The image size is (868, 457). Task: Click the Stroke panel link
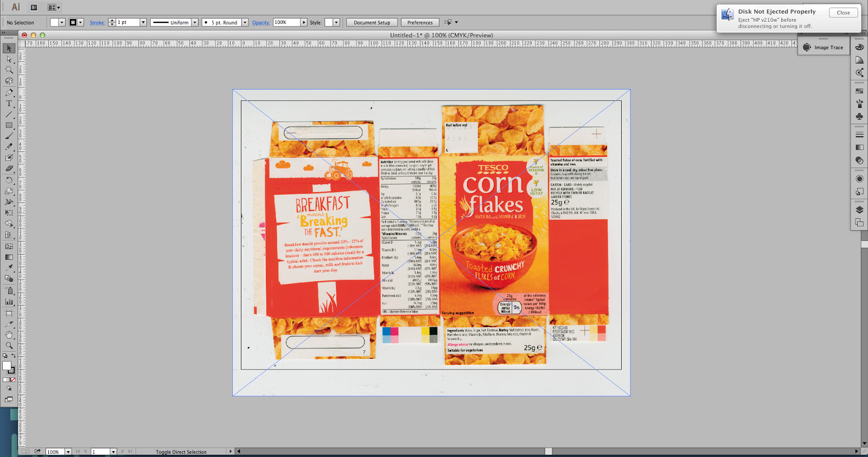click(97, 23)
